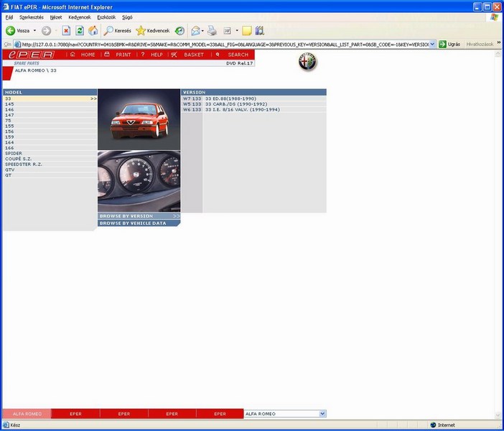Select the COUPÉ S.Z. model

click(50, 159)
